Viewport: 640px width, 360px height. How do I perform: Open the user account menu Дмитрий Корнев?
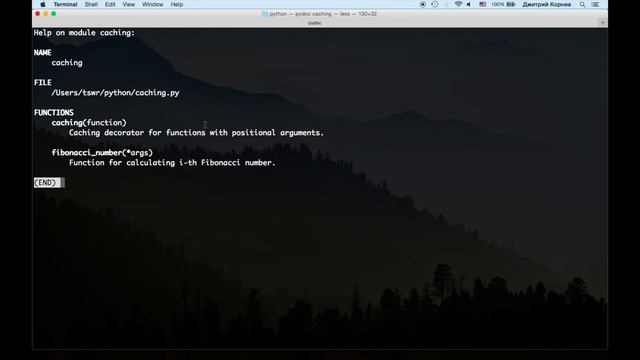tap(547, 4)
